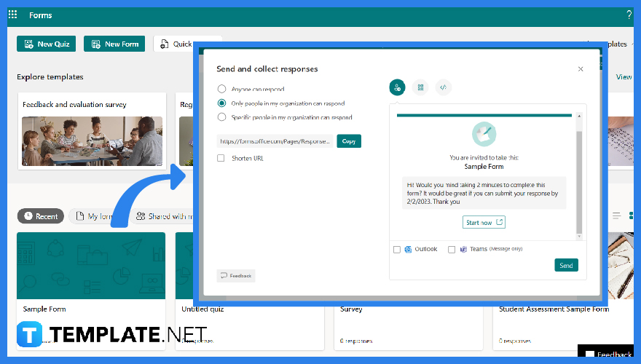
Task: Switch to list view layout icon
Action: (x=616, y=215)
